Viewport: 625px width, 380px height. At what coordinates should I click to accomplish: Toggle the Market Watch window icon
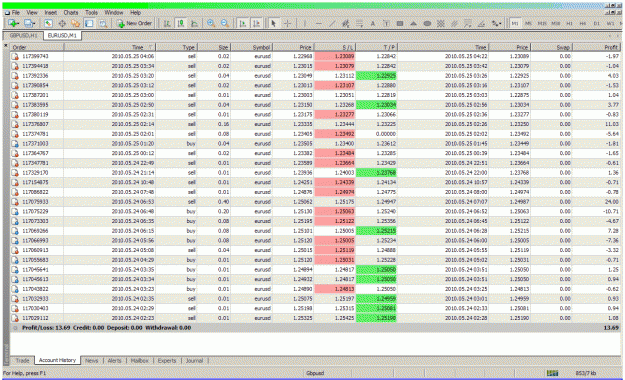coord(48,24)
